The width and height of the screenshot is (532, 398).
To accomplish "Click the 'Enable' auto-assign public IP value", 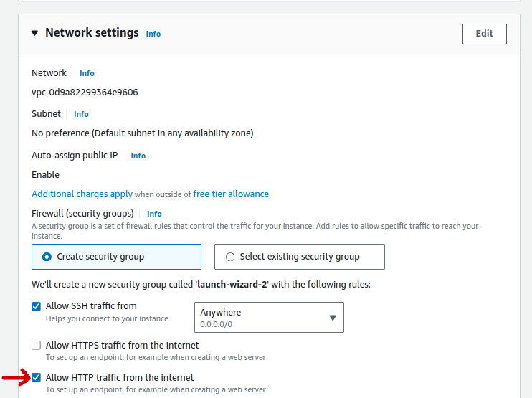I will click(45, 175).
